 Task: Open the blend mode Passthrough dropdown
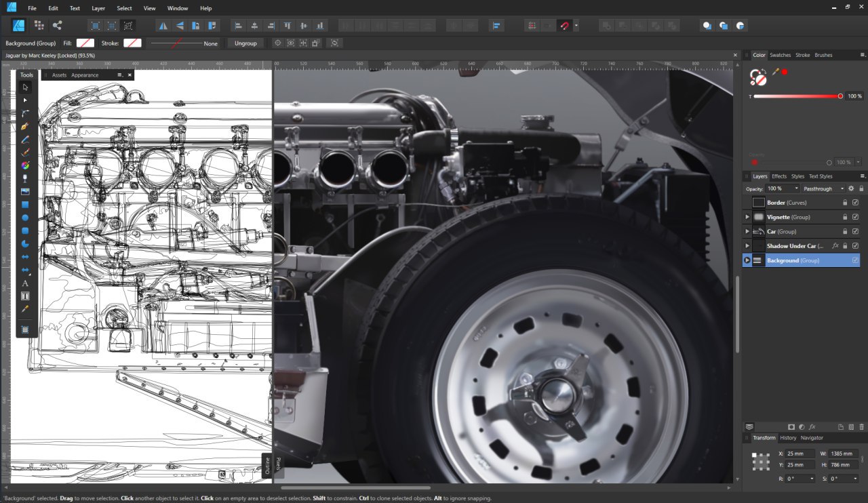click(823, 188)
